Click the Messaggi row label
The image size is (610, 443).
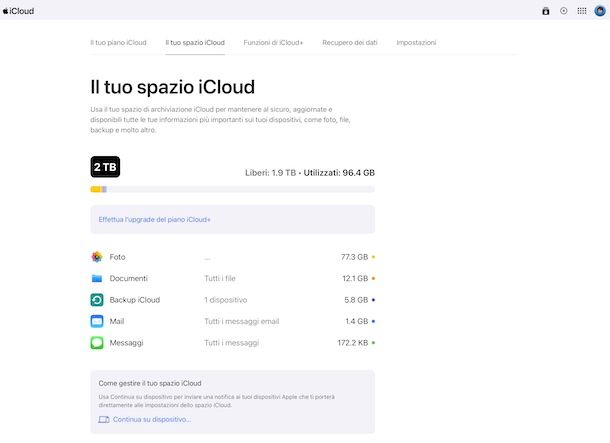click(126, 343)
